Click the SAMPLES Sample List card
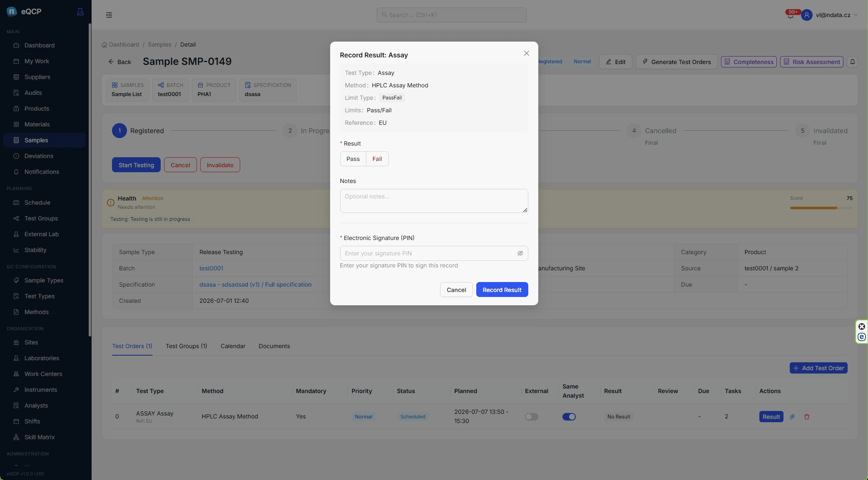Screen dimensions: 868x480 pyautogui.click(x=127, y=90)
